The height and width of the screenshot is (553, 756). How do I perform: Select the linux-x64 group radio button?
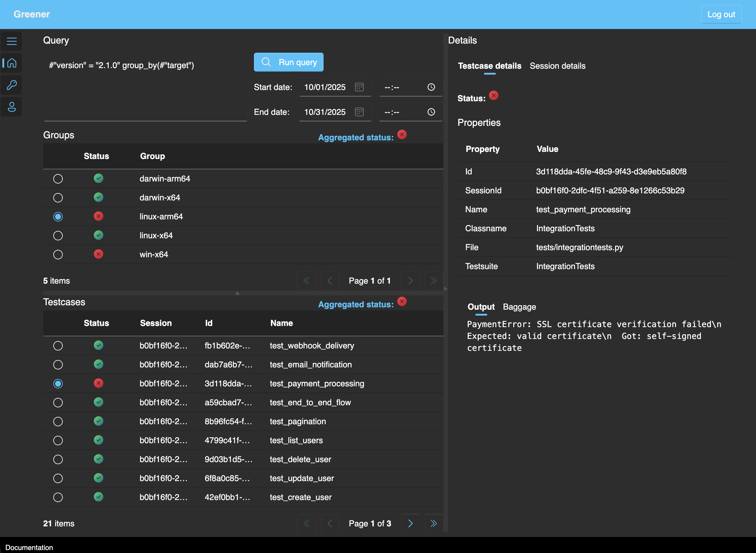pos(58,235)
